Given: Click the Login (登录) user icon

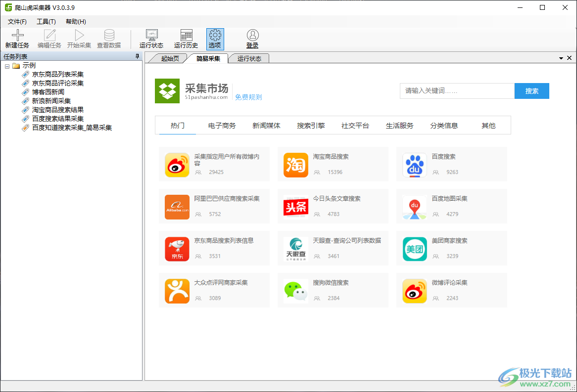Looking at the screenshot, I should [x=252, y=35].
